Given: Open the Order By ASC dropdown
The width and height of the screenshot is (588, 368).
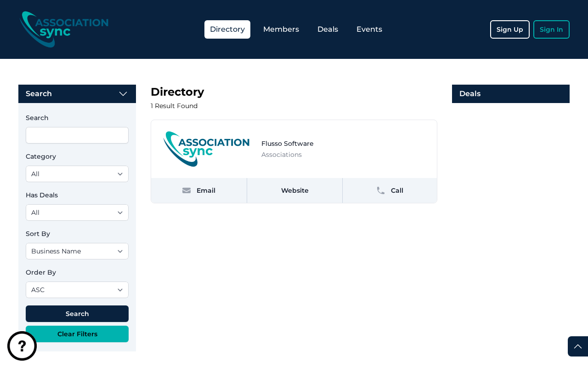Looking at the screenshot, I should [x=77, y=290].
